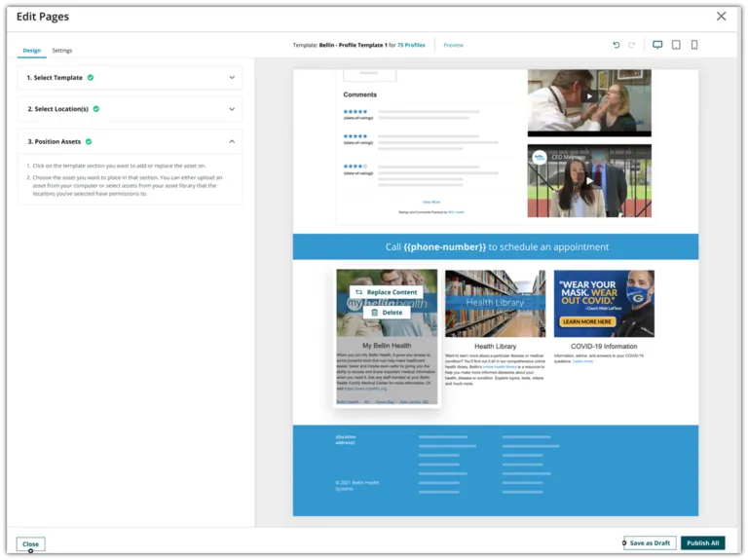The image size is (748, 560).
Task: Switch to tablet preview icon
Action: [x=676, y=45]
